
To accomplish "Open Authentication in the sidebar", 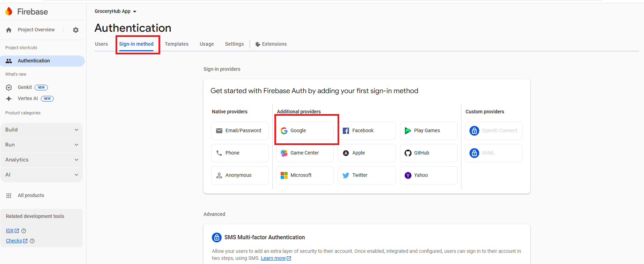I will click(42, 61).
